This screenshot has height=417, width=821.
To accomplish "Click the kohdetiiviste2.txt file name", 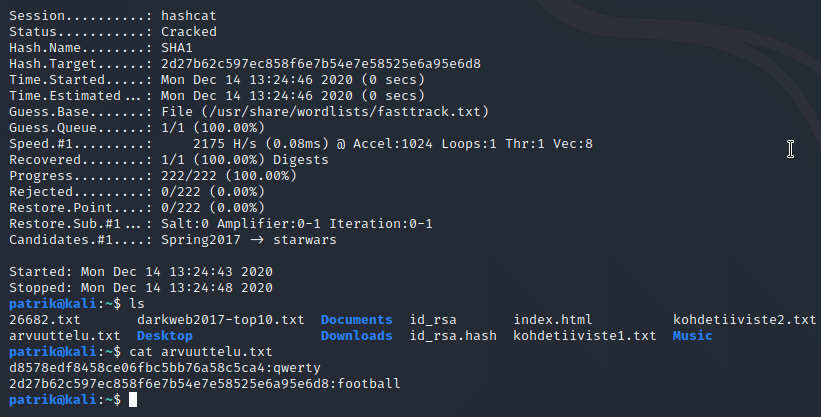I will (x=745, y=320).
